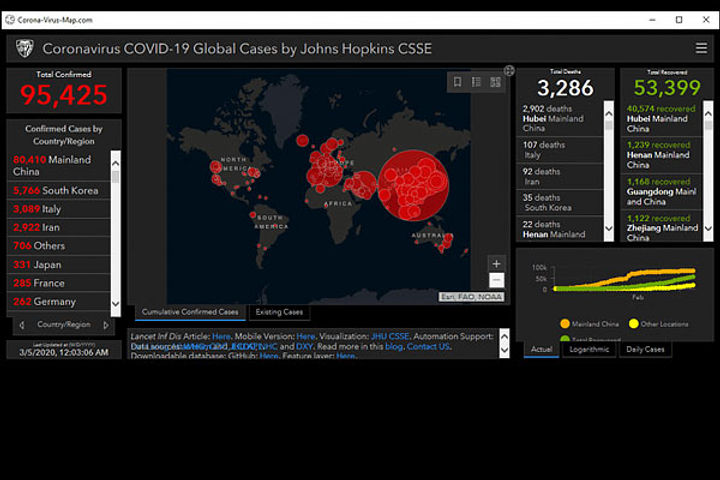Click the Johns Hopkins shield logo
The height and width of the screenshot is (480, 720).
coord(24,48)
